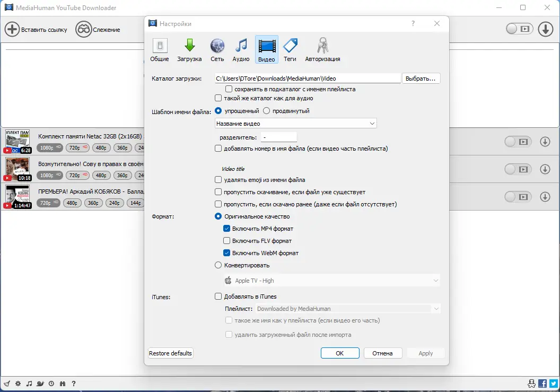Click the dialog help question mark in Настройки title bar
Image resolution: width=560 pixels, height=392 pixels.
pyautogui.click(x=413, y=23)
